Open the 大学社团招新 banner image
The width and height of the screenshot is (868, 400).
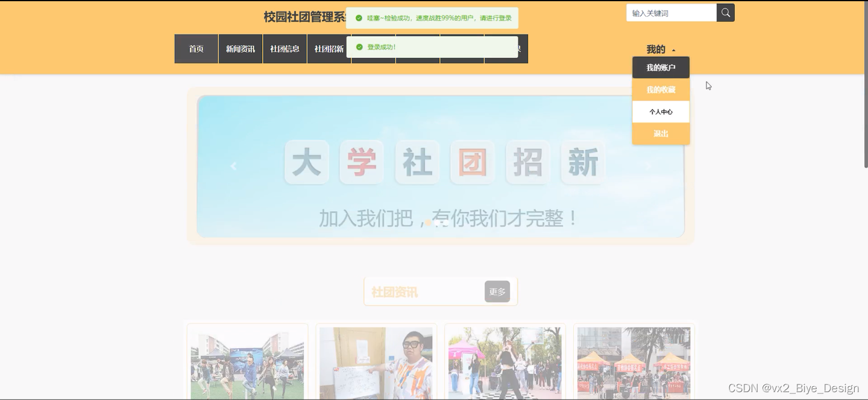pos(441,167)
